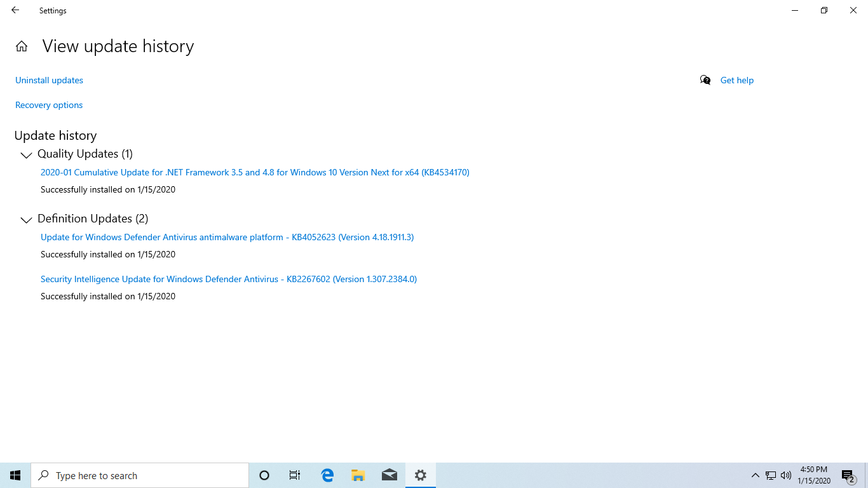The width and height of the screenshot is (868, 488).
Task: Click the View update history title
Action: [x=118, y=46]
